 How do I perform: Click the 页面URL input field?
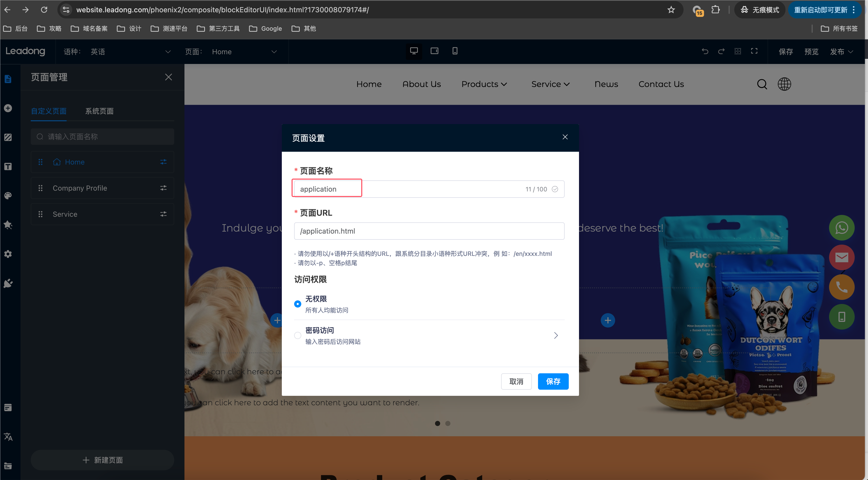pos(429,231)
